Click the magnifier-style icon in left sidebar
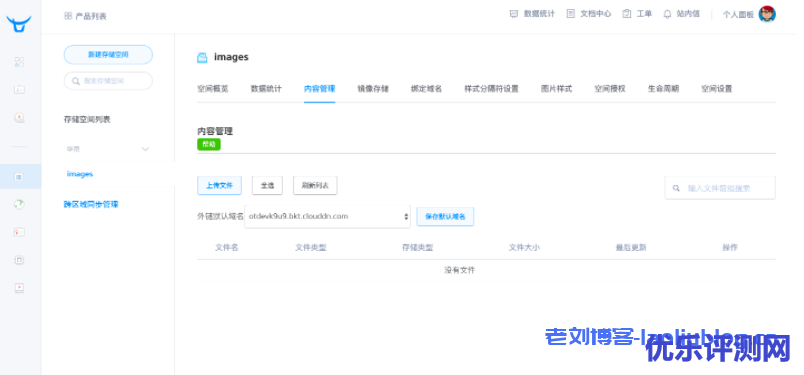The height and width of the screenshot is (375, 804). [x=19, y=118]
